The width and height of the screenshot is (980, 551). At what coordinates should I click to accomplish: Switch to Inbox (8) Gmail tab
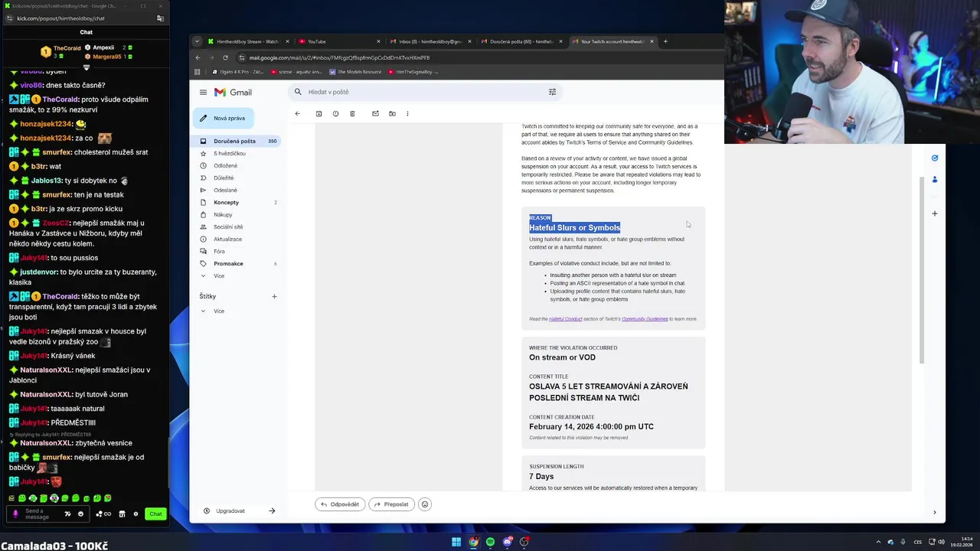(x=430, y=41)
